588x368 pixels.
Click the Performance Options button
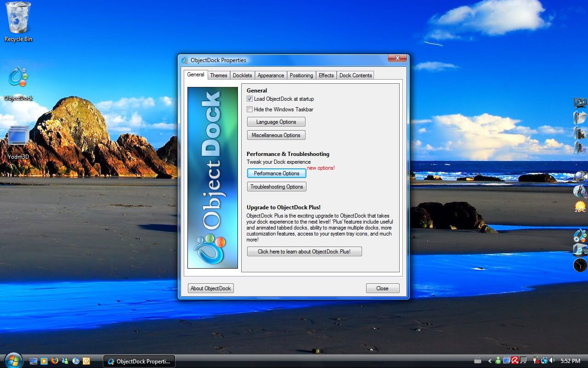pos(277,173)
